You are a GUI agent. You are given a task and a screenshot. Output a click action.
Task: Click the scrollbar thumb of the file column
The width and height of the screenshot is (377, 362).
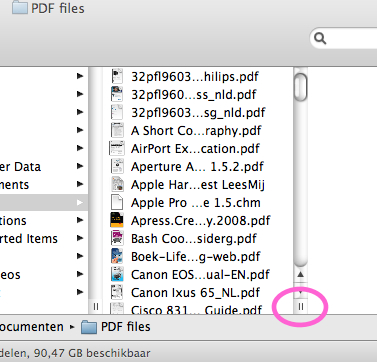coord(301,87)
